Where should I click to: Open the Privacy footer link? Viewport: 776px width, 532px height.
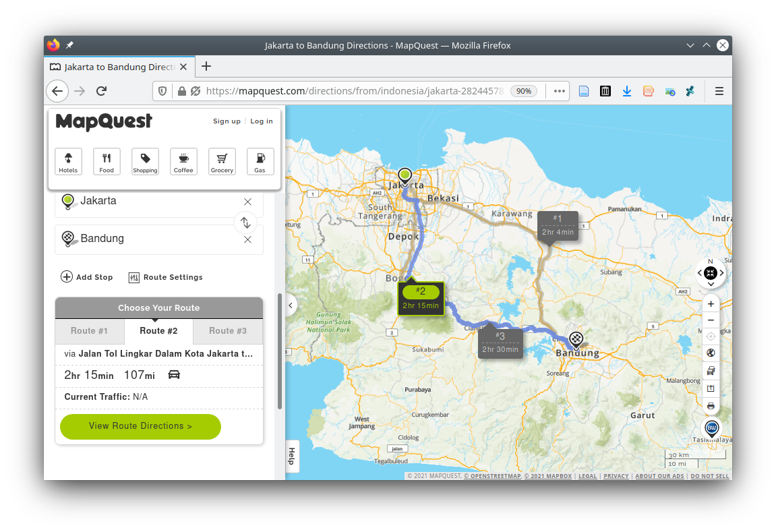[616, 476]
